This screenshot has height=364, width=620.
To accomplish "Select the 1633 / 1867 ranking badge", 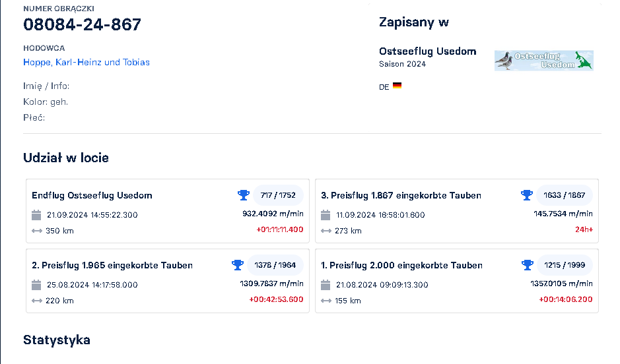I will tap(564, 195).
